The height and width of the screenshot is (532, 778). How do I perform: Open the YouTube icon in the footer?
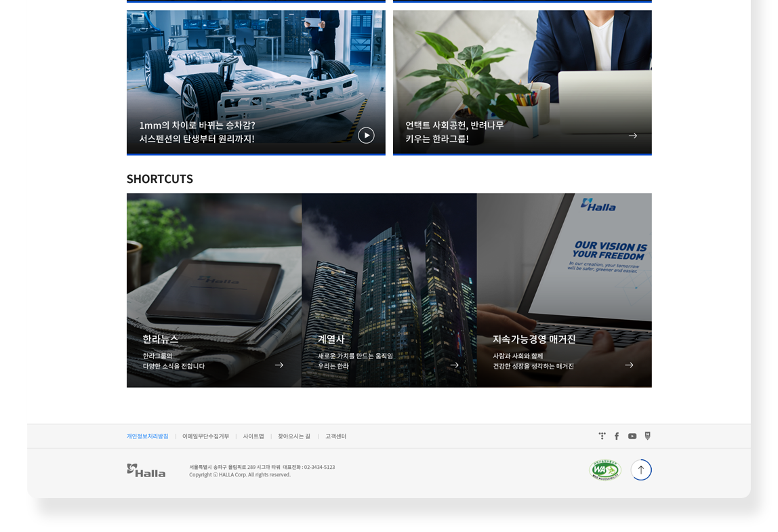pos(632,436)
